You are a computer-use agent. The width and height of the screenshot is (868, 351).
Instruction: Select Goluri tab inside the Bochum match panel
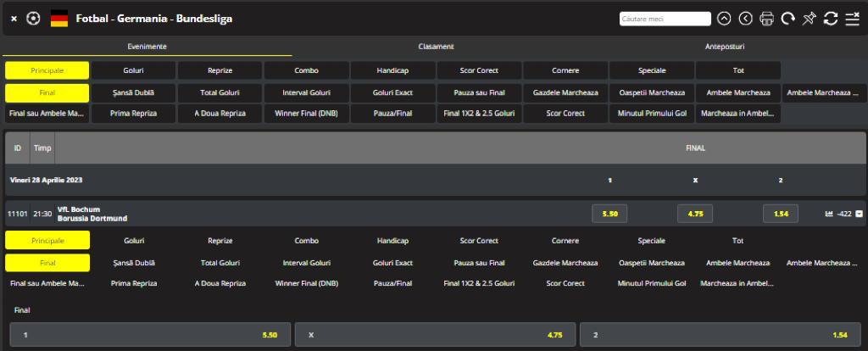pyautogui.click(x=133, y=241)
